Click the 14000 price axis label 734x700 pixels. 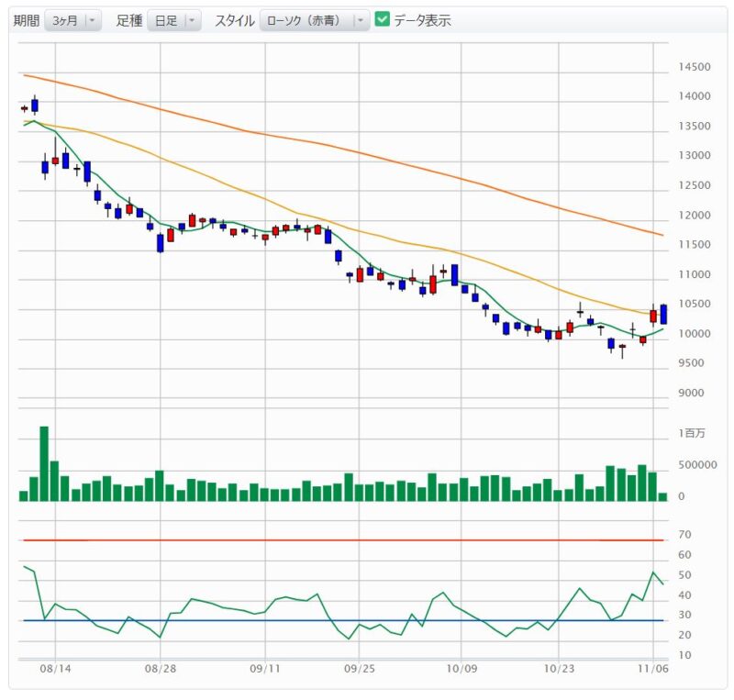pyautogui.click(x=695, y=96)
